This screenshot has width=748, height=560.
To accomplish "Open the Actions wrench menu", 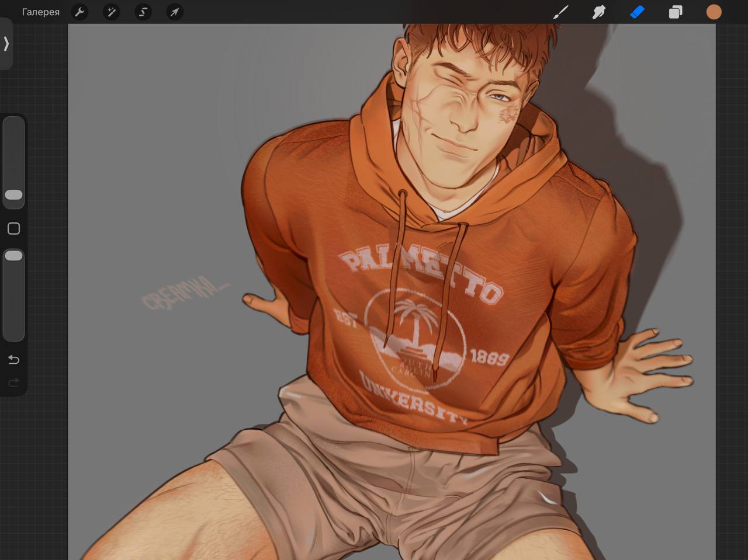I will (79, 12).
